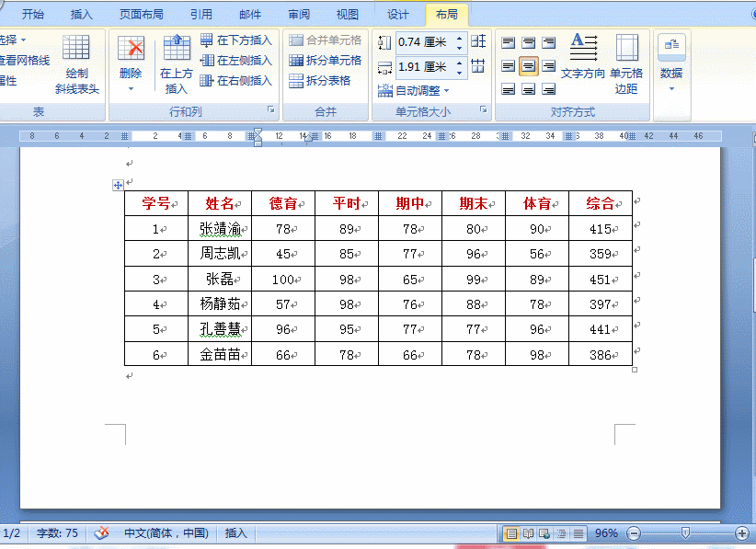Screen dimensions: 756x549
Task: Open the Delete (删除) dropdown arrow
Action: (131, 88)
